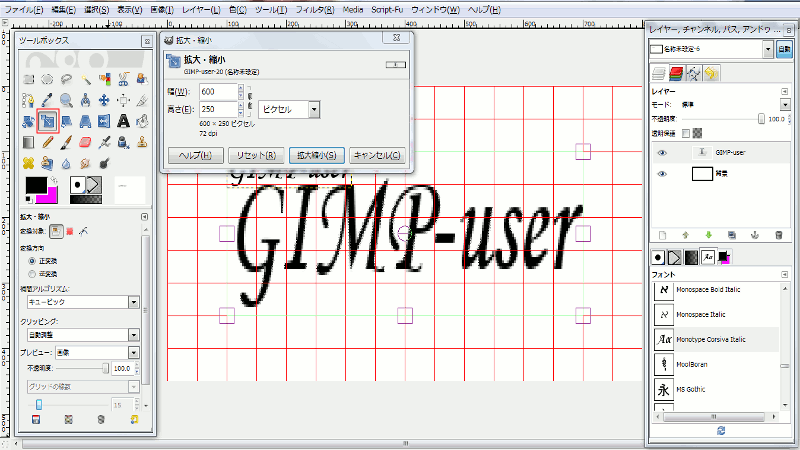
Task: Select the Free Select lasso tool
Action: 66,79
